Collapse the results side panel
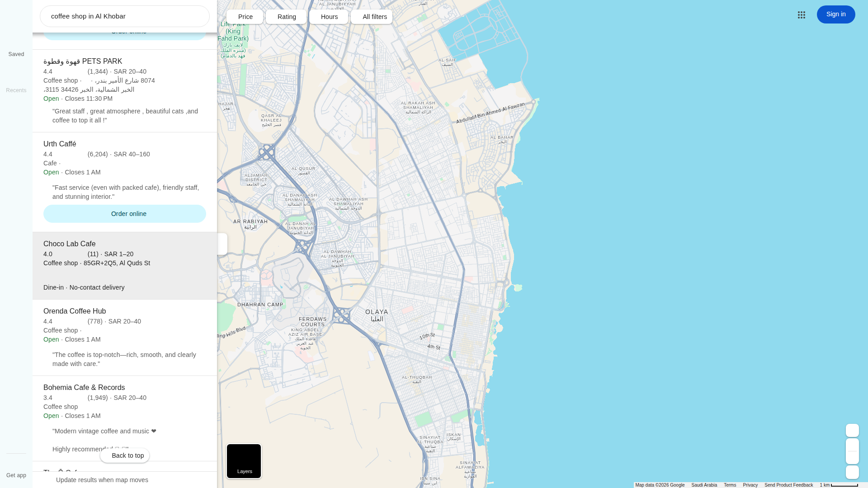Viewport: 868px width, 488px height. pyautogui.click(x=222, y=244)
